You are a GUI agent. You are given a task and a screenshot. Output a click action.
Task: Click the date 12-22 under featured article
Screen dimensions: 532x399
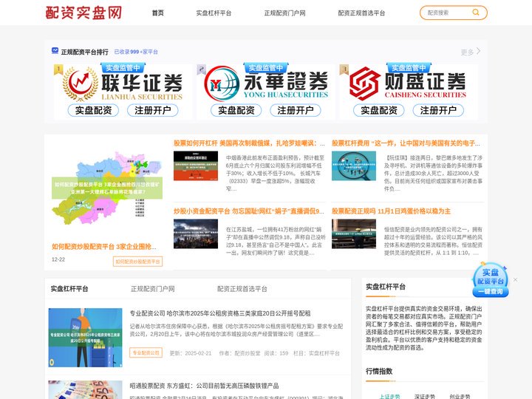click(x=58, y=259)
